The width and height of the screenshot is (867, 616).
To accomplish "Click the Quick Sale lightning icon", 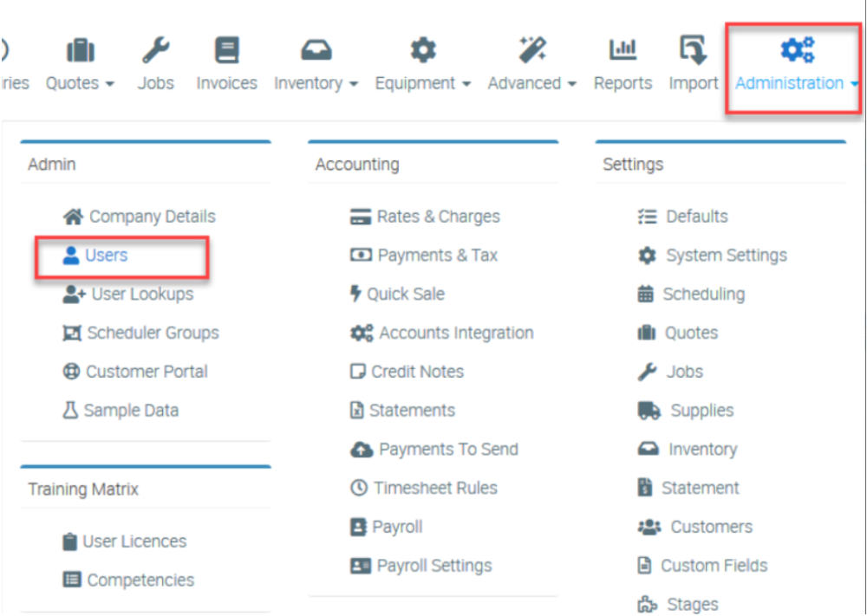I will pos(355,294).
